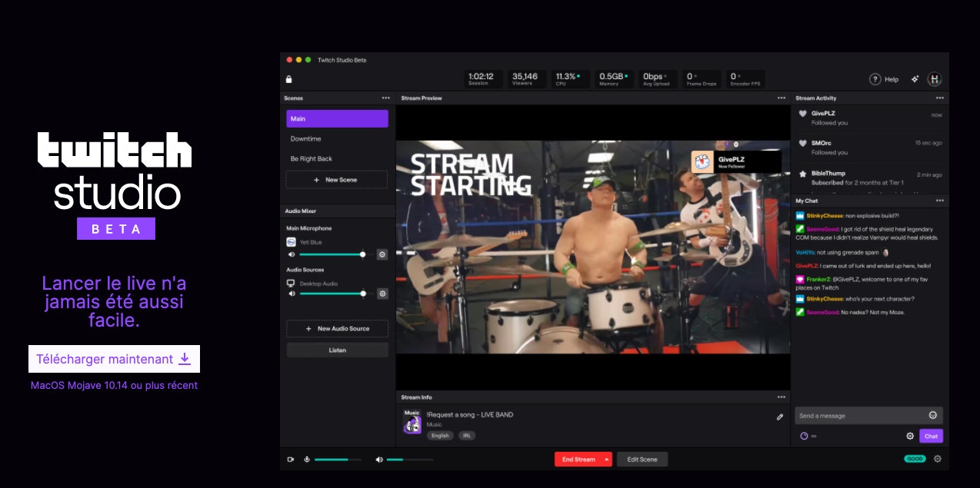This screenshot has width=980, height=488.
Task: Mute the Main Microphone speaker icon
Action: click(292, 254)
